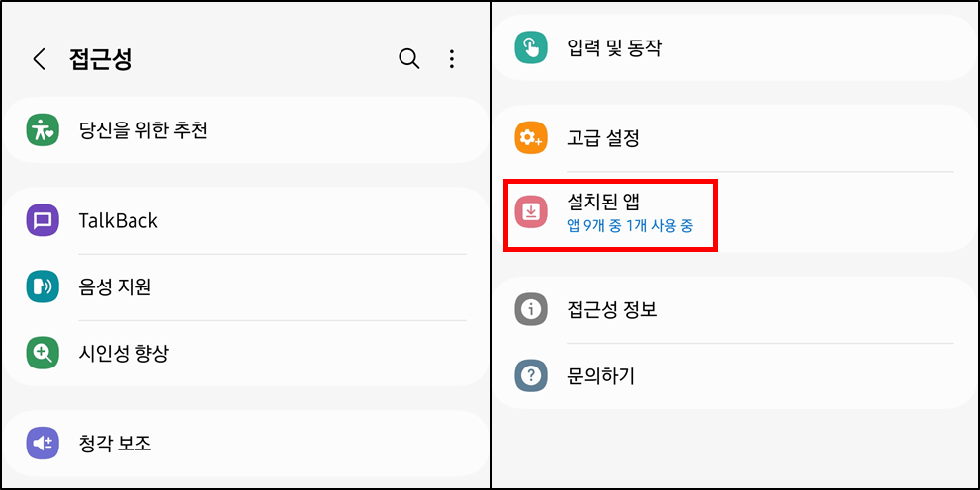Image resolution: width=980 pixels, height=490 pixels.
Task: Open 설치된 앱 list entry
Action: pyautogui.click(x=603, y=202)
